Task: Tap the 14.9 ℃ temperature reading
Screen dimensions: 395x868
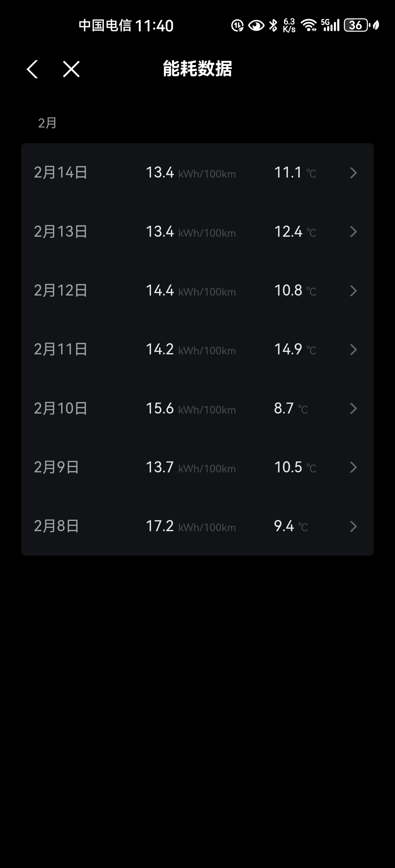Action: pos(295,349)
